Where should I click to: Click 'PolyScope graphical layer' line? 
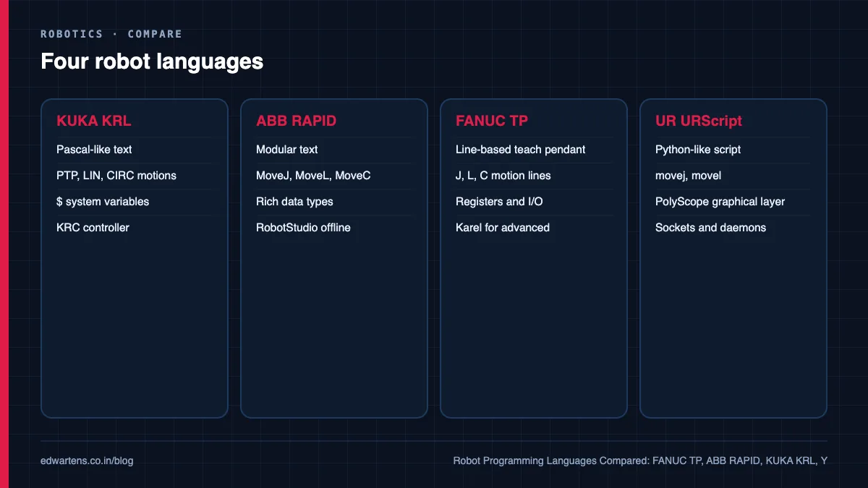coord(720,202)
